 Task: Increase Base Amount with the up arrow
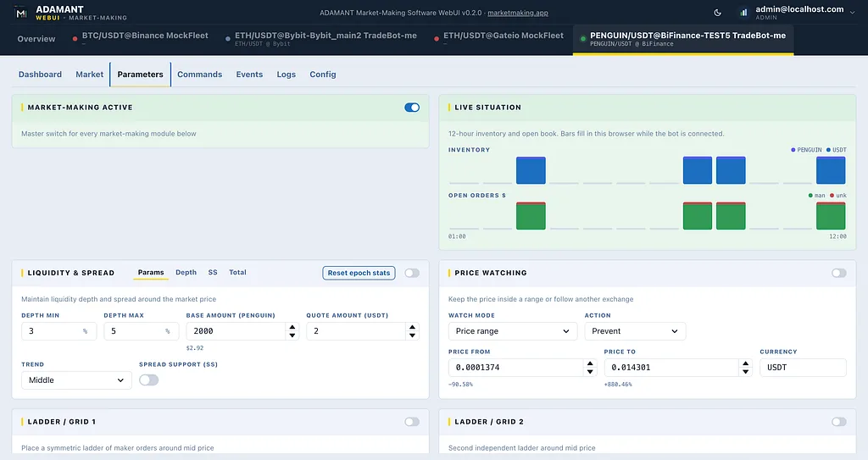click(292, 327)
